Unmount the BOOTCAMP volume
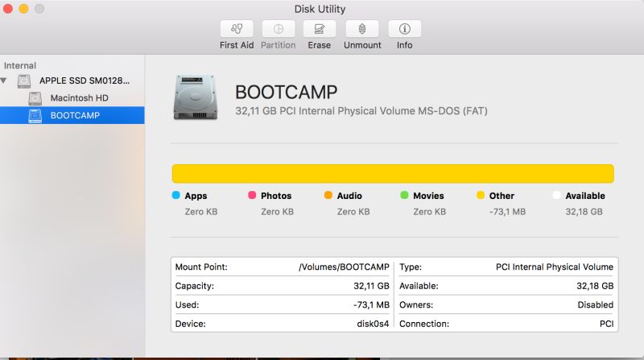644x360 pixels. (x=362, y=29)
